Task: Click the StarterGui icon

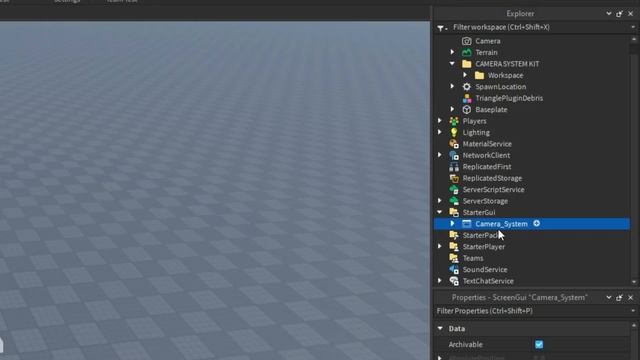Action: coord(454,212)
